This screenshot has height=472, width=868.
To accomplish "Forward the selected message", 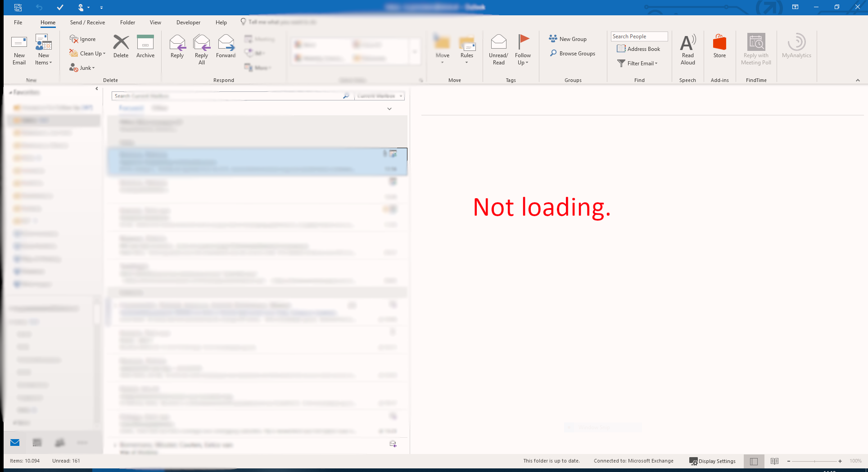I will tap(226, 46).
